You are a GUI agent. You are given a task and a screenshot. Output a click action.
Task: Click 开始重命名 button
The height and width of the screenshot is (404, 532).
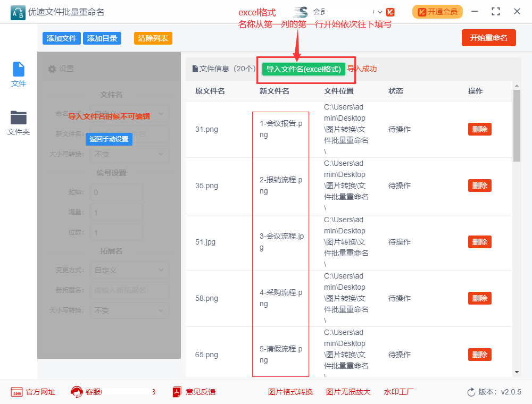(x=488, y=38)
